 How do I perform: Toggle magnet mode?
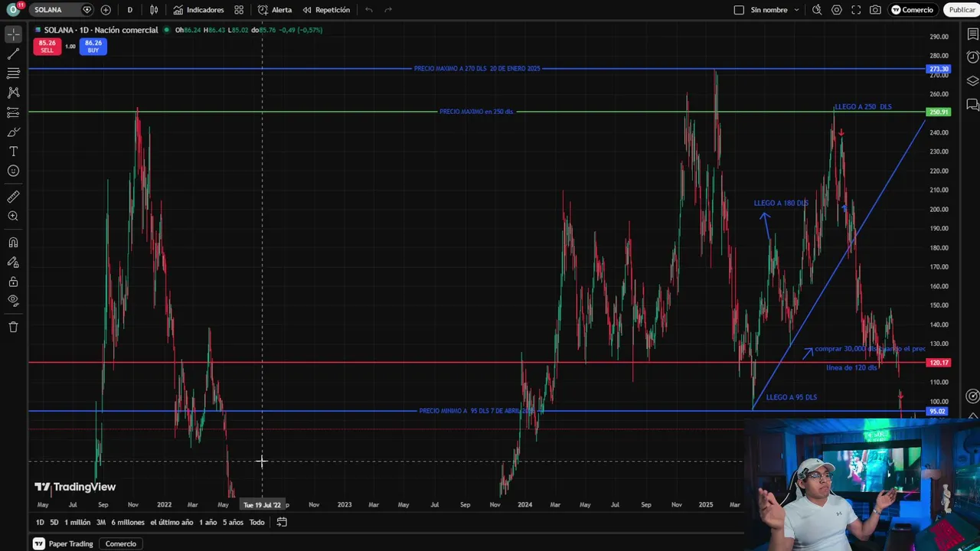13,243
